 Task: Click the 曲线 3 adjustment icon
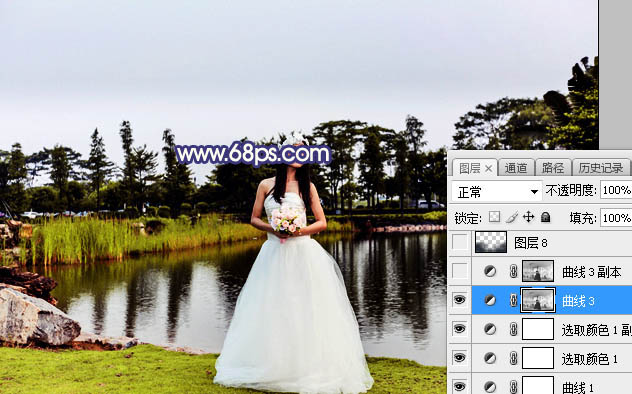coord(490,301)
